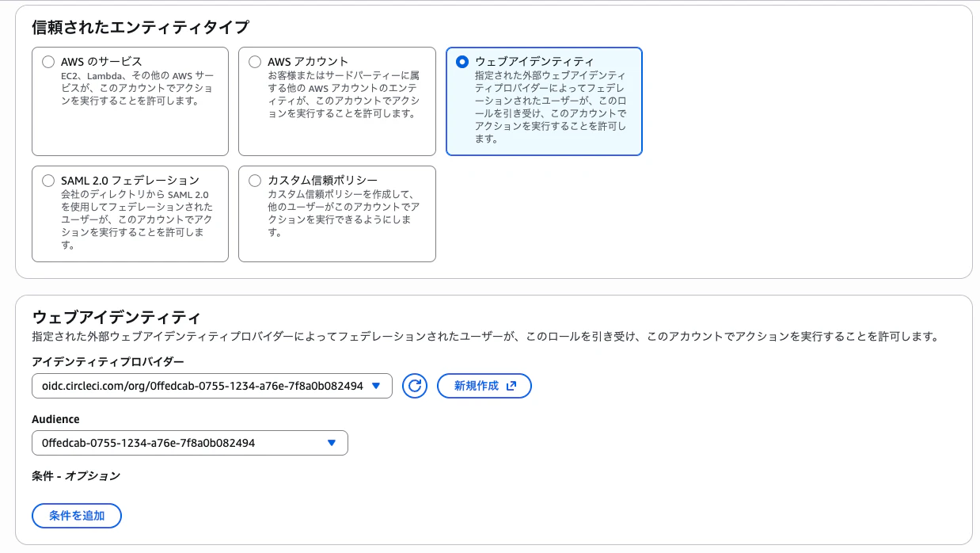This screenshot has height=553, width=980.
Task: Switch to カスタム信頼ポリシー option
Action: tap(255, 180)
